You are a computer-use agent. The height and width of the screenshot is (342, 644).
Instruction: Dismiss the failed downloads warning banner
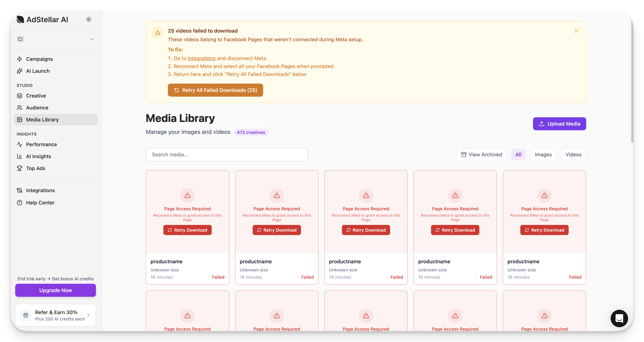pos(576,31)
